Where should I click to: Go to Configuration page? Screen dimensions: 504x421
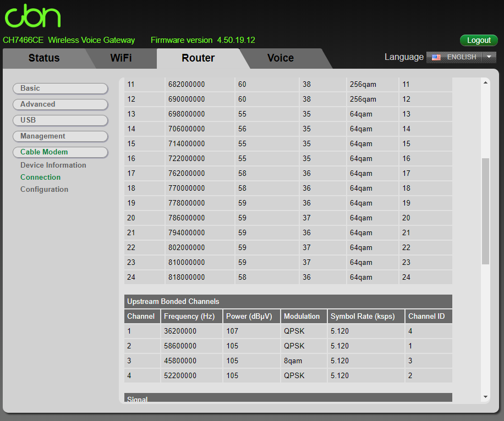click(x=44, y=190)
